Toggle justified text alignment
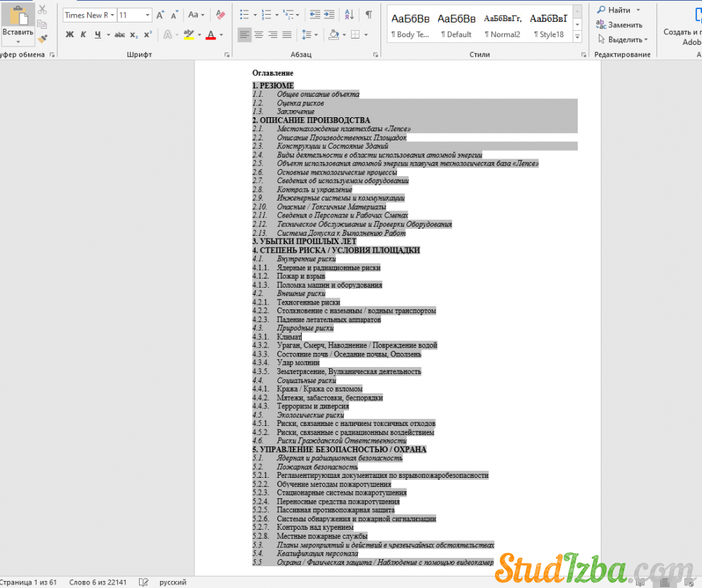702x588 pixels. (287, 34)
